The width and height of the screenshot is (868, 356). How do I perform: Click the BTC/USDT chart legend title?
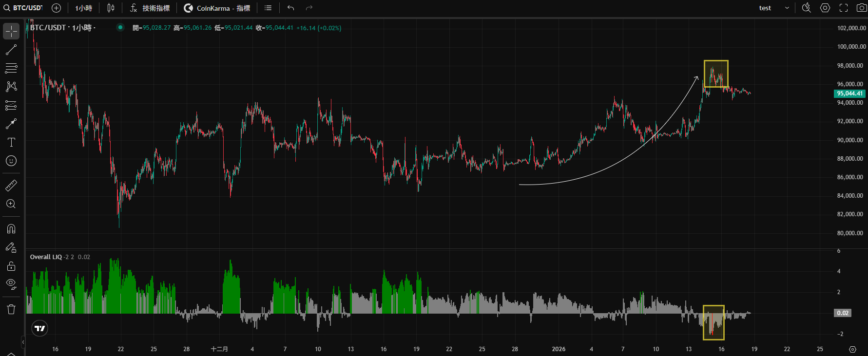pos(62,28)
